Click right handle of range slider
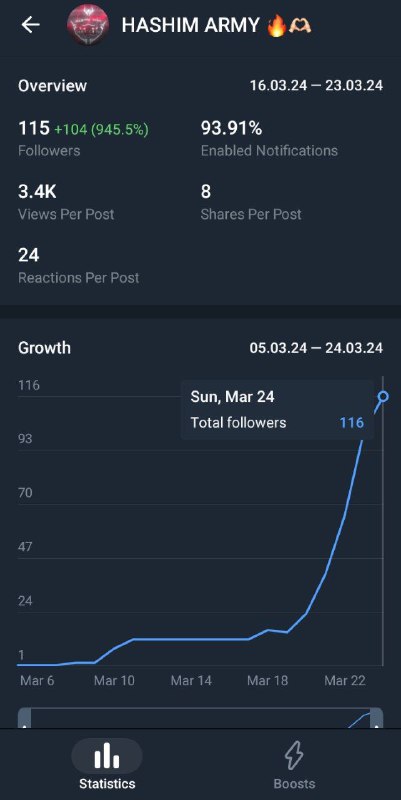Screen dimensions: 401x800 pos(377,718)
